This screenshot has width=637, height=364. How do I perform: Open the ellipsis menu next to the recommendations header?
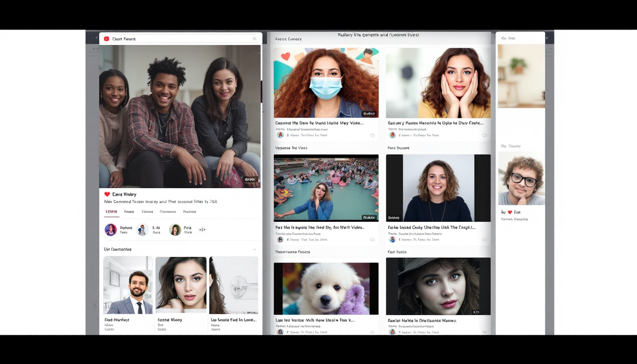[x=254, y=249]
